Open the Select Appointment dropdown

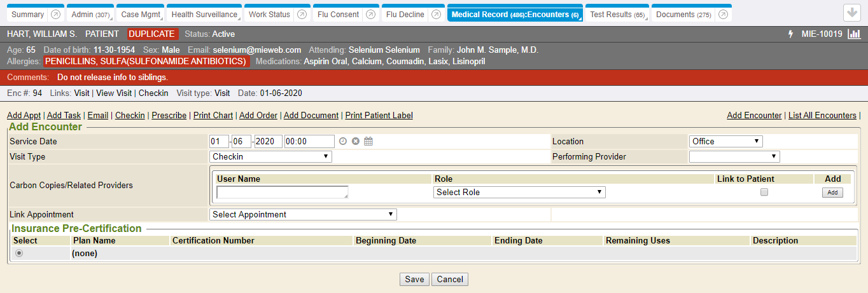(303, 214)
